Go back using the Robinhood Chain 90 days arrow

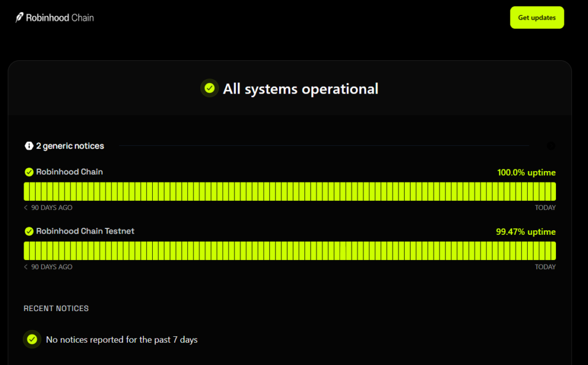click(26, 208)
